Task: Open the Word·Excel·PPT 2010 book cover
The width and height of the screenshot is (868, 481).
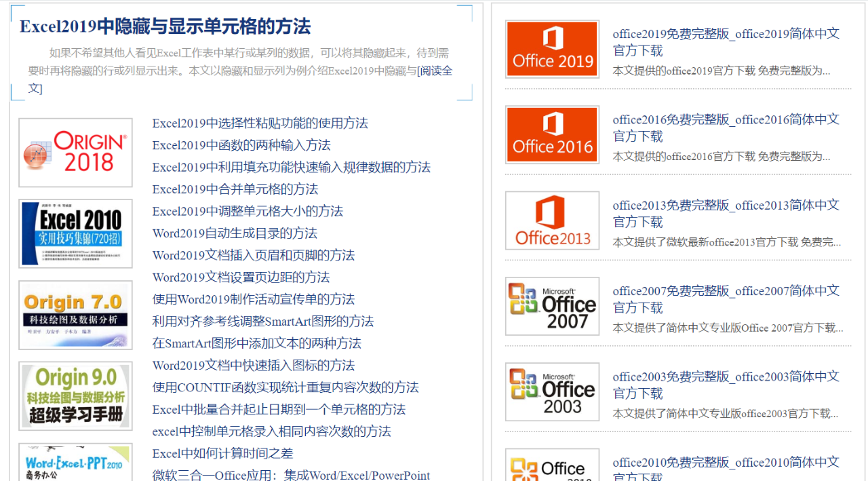Action: [75, 463]
